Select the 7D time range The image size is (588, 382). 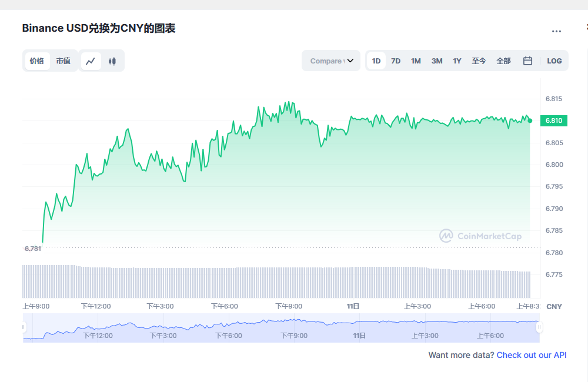396,61
